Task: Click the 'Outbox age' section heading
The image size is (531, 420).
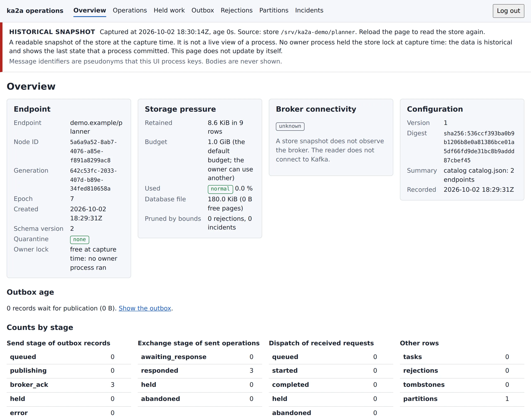Action: pyautogui.click(x=30, y=292)
